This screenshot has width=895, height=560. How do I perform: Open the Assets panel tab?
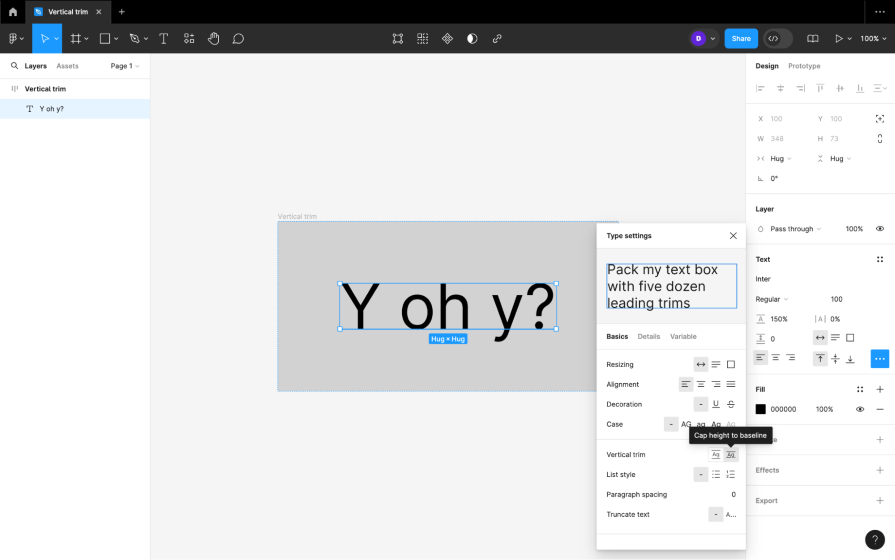click(67, 66)
